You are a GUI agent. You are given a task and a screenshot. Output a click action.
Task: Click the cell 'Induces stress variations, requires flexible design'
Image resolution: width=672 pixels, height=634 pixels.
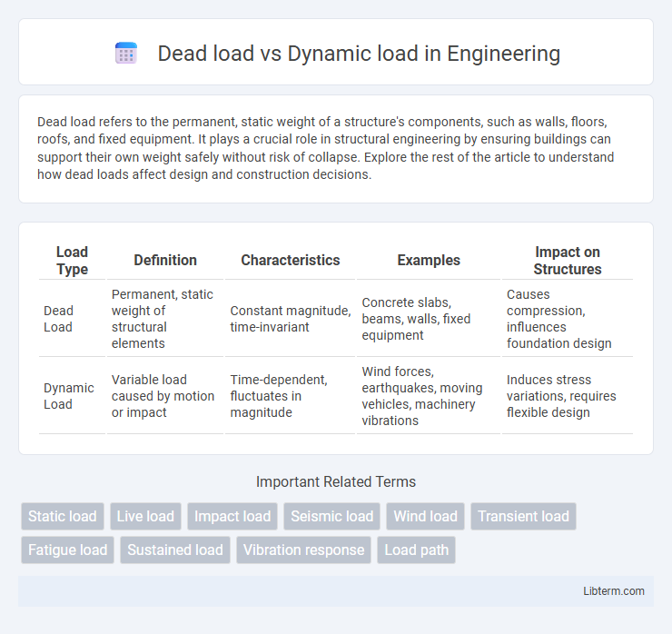(568, 396)
